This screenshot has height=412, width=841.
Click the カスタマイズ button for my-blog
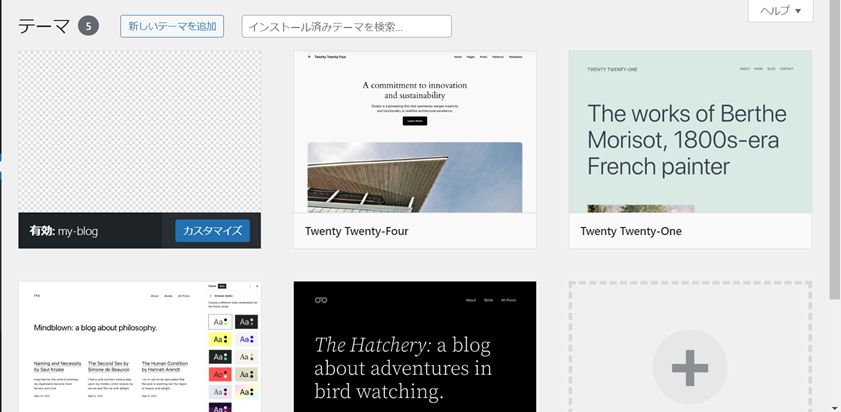[x=212, y=231]
